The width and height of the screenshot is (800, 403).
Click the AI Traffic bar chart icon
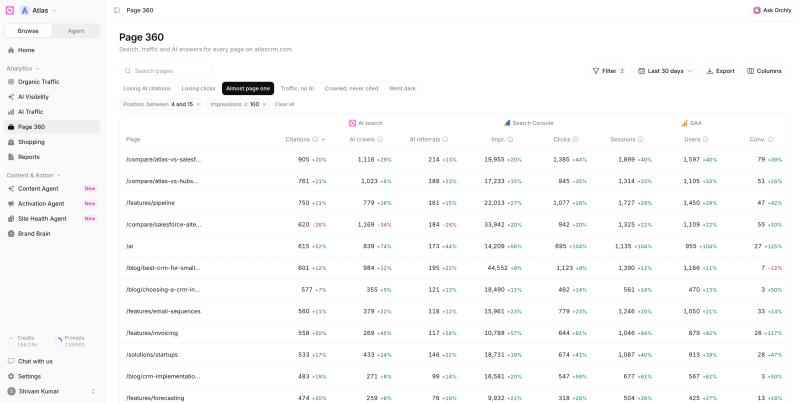[x=11, y=112]
